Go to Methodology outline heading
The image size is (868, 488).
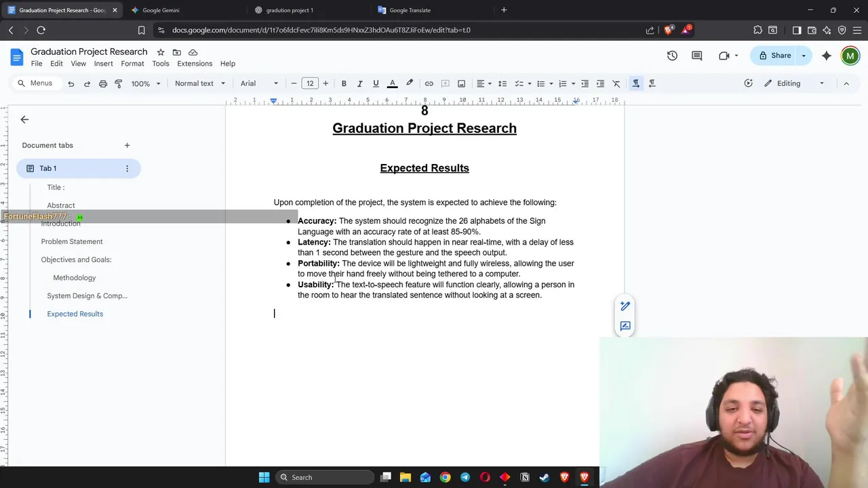pyautogui.click(x=75, y=278)
